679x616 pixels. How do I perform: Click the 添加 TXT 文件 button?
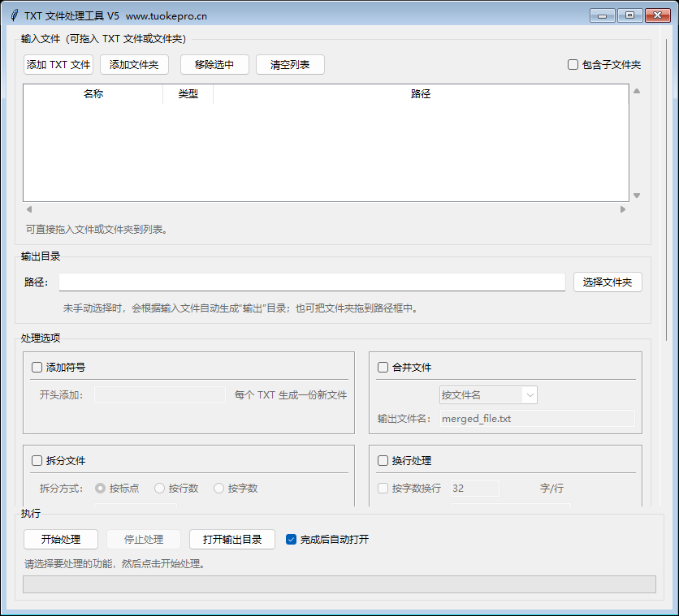pos(58,64)
